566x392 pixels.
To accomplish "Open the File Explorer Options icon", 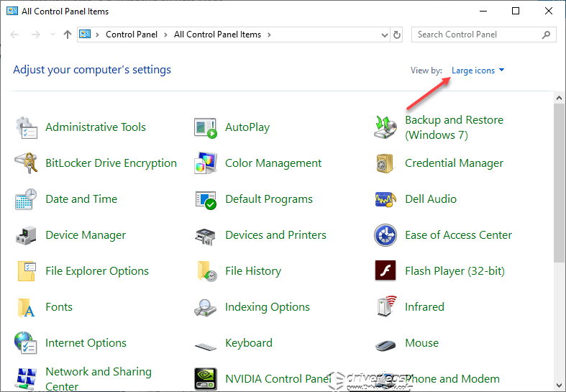I will (x=27, y=270).
